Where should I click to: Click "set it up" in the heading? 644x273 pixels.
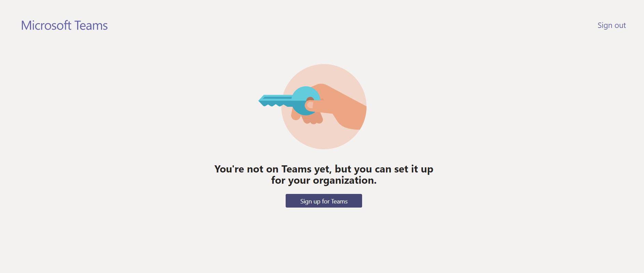point(414,169)
